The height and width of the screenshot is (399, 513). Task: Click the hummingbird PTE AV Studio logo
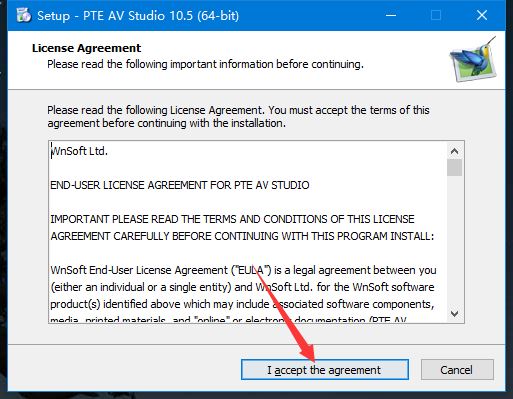pyautogui.click(x=473, y=59)
